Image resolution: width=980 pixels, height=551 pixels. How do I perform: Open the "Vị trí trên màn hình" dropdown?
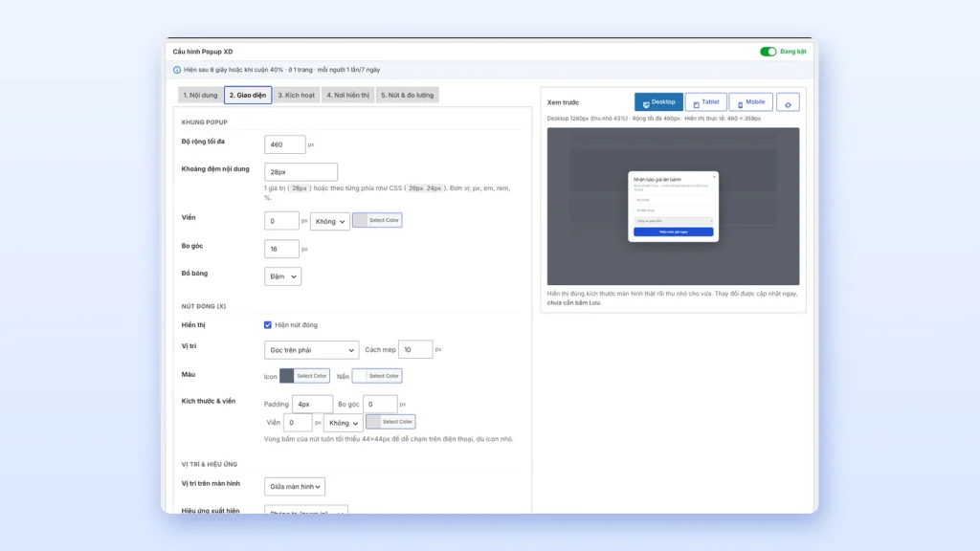click(x=295, y=487)
